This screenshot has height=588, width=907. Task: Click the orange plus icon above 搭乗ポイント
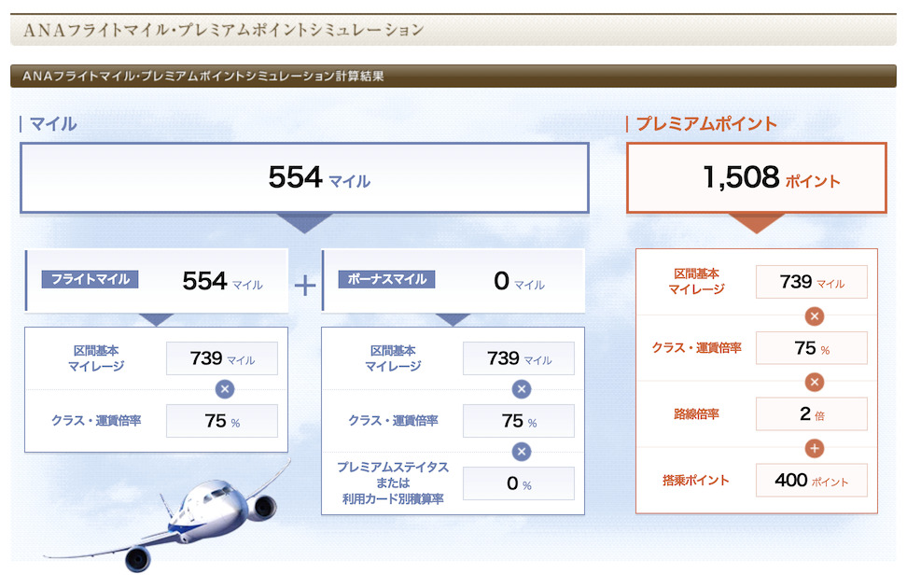[x=815, y=449]
